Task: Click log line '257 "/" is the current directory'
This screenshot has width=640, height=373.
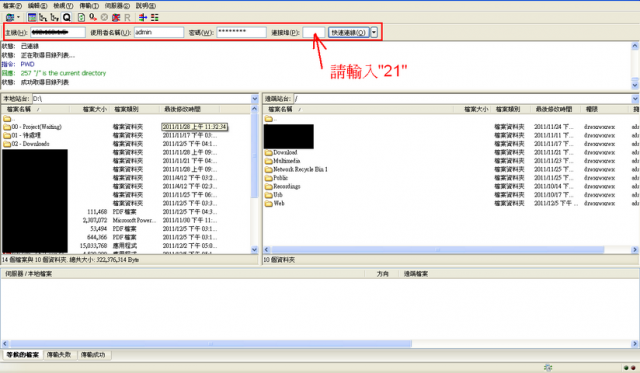Action: pos(63,73)
